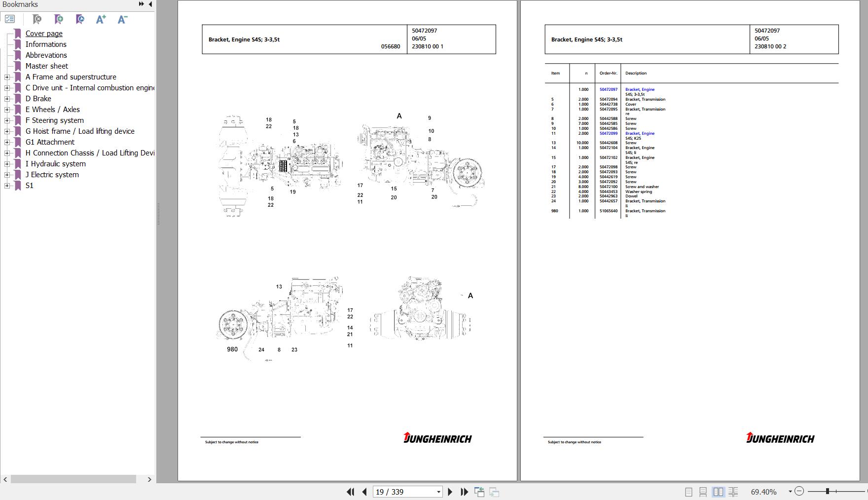This screenshot has width=868, height=500.
Task: Expand the F Steering system bookmark
Action: click(x=7, y=120)
